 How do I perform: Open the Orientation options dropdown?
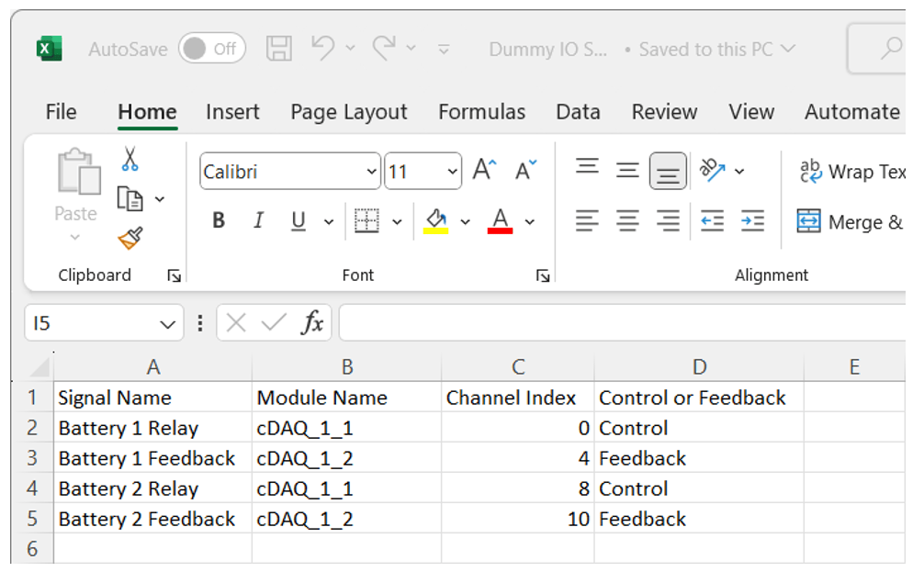point(739,172)
